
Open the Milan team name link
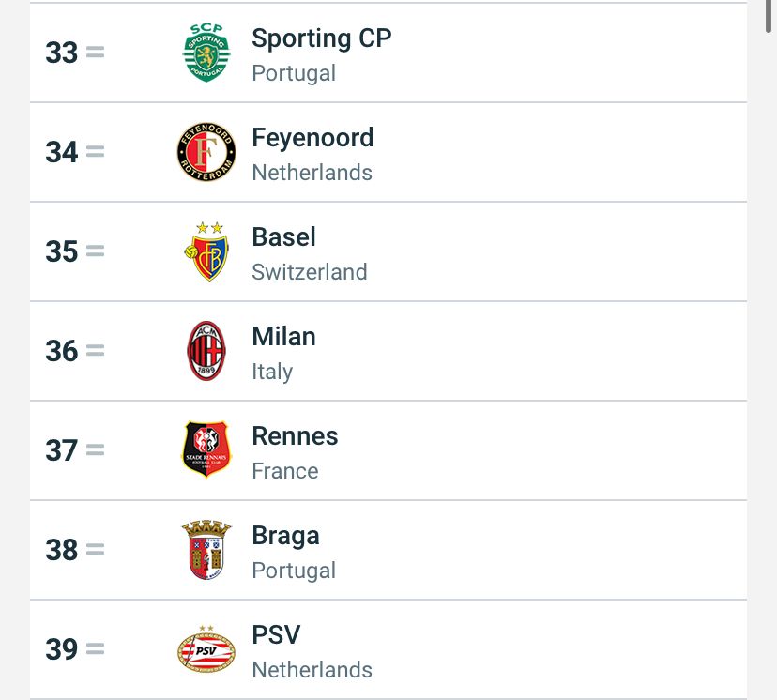(283, 337)
